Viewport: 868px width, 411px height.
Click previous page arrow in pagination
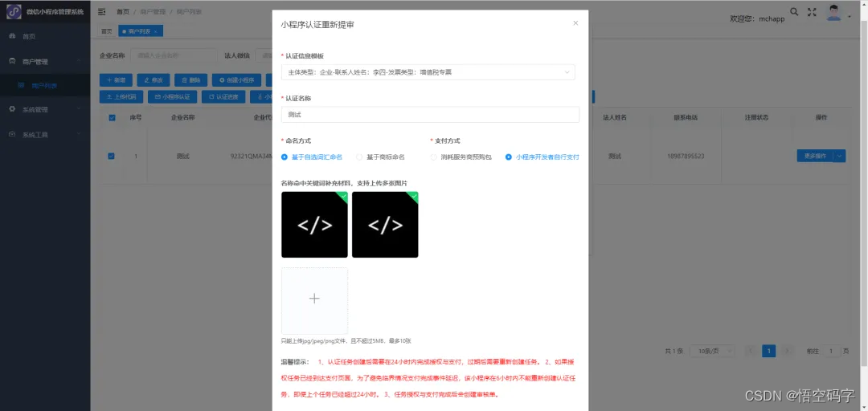tap(751, 352)
